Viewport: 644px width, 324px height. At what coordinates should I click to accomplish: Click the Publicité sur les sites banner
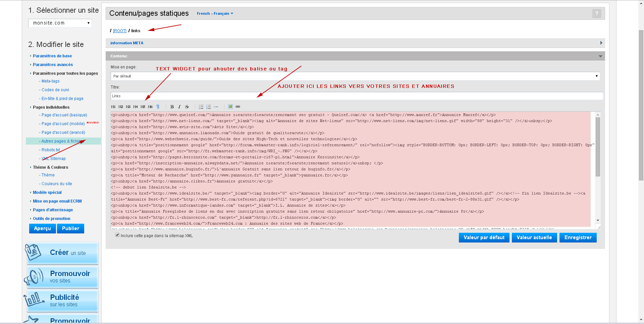[62, 301]
